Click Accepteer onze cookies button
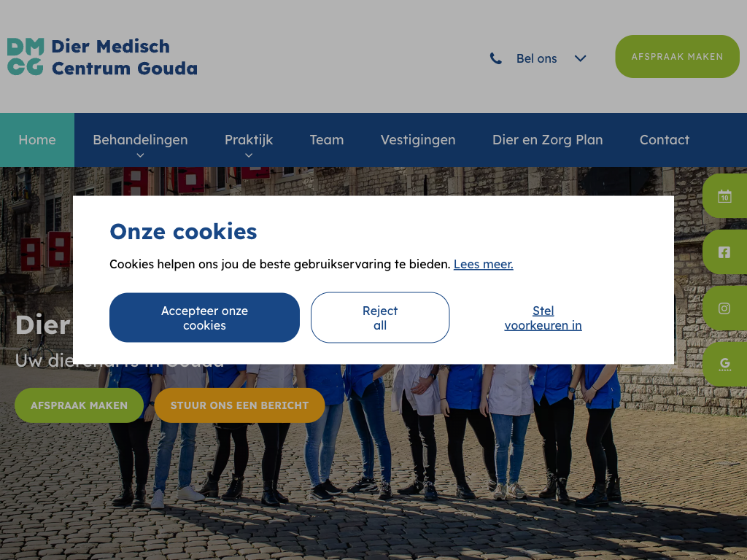Viewport: 747px width, 560px height. point(204,318)
